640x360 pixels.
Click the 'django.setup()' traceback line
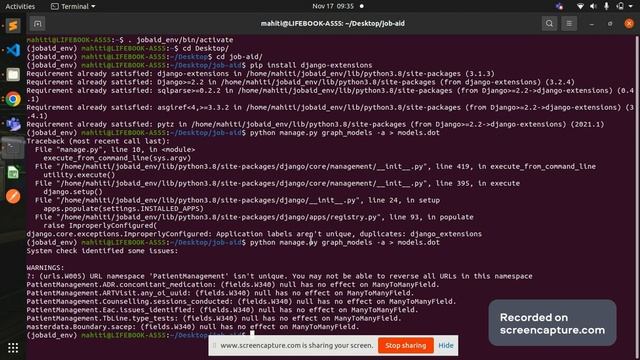click(x=73, y=192)
